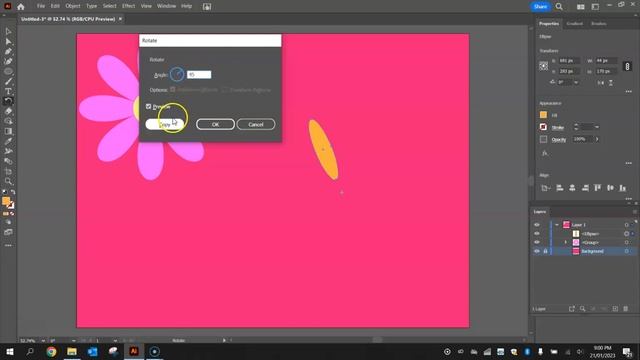The image size is (640, 360).
Task: Click Flip Horizontal icon in Transform
Action: click(600, 82)
